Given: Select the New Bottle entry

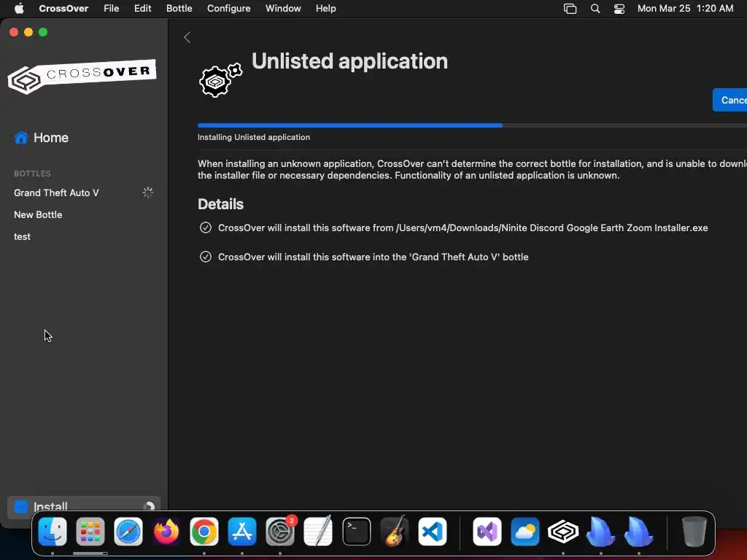Looking at the screenshot, I should pyautogui.click(x=38, y=215).
